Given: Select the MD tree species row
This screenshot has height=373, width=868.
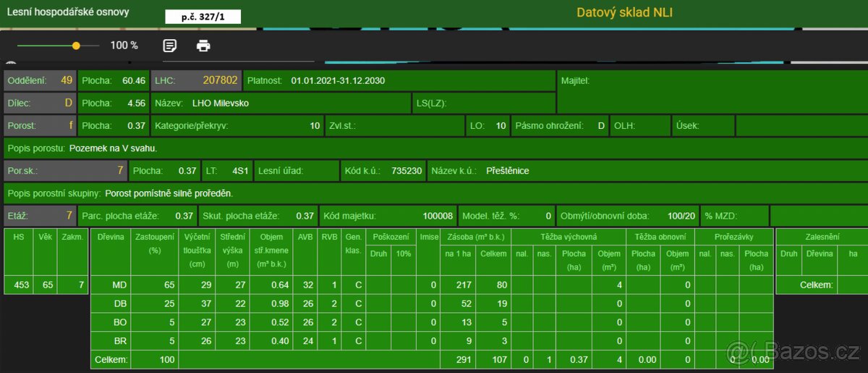Looking at the screenshot, I should coord(119,285).
